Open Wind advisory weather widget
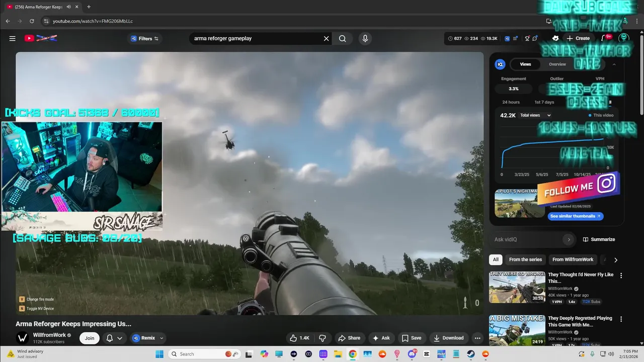The width and height of the screenshot is (644, 362). point(25,354)
